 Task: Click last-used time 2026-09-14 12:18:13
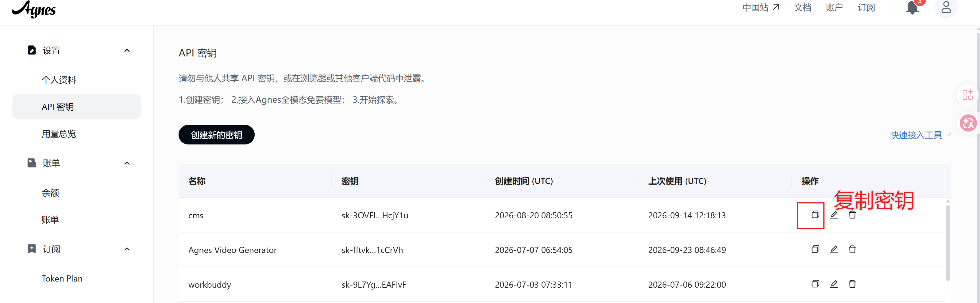[x=687, y=216]
